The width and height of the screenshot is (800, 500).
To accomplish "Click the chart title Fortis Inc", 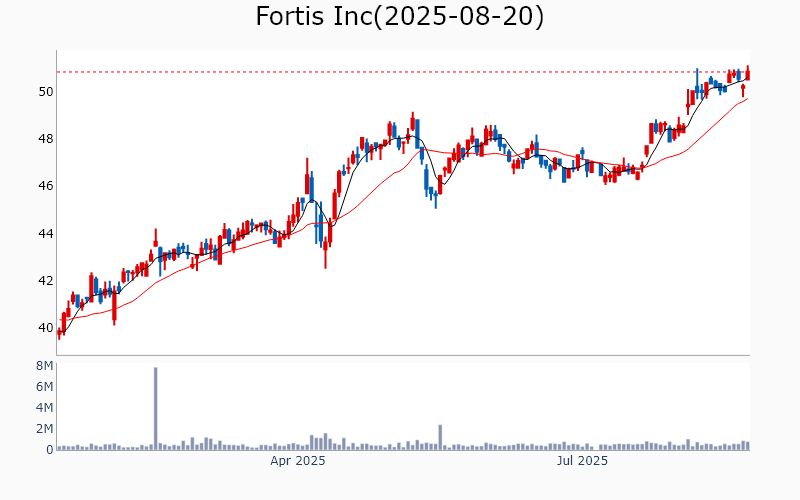I will [400, 17].
